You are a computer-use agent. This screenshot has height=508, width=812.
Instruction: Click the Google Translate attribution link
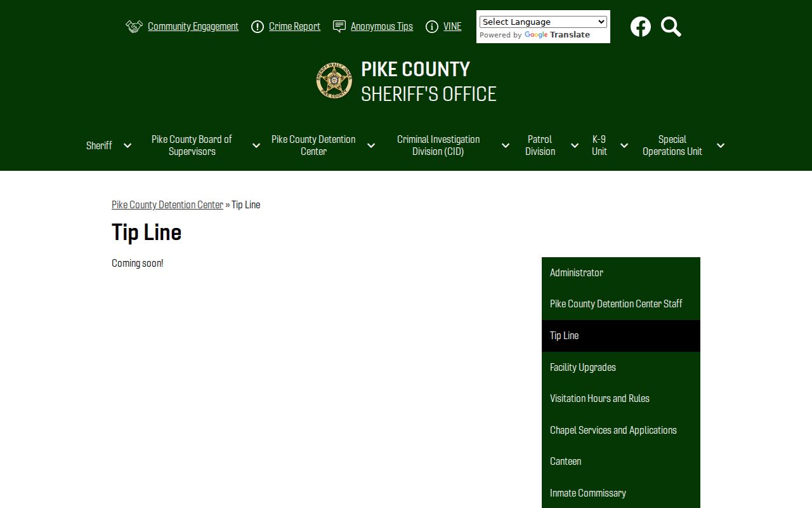[557, 35]
